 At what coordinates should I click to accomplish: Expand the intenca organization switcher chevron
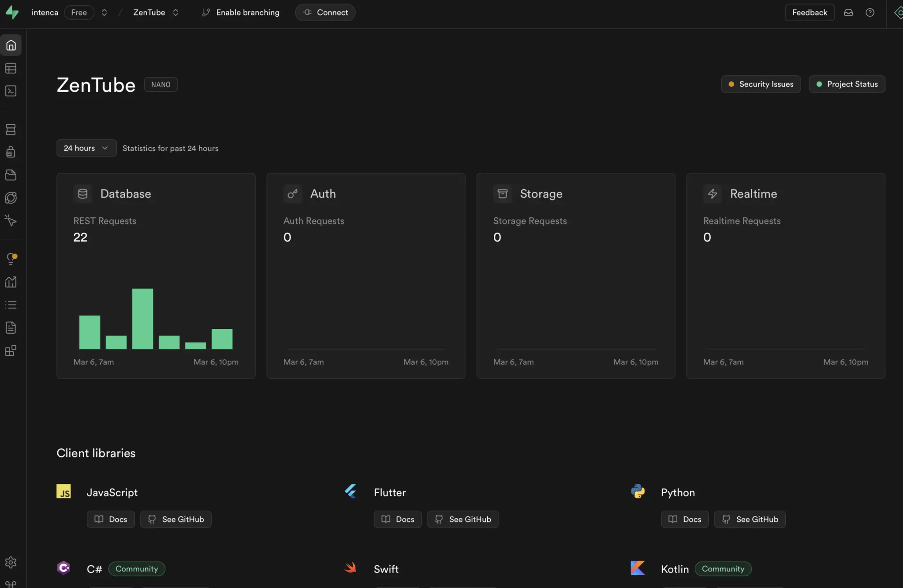[x=104, y=12]
